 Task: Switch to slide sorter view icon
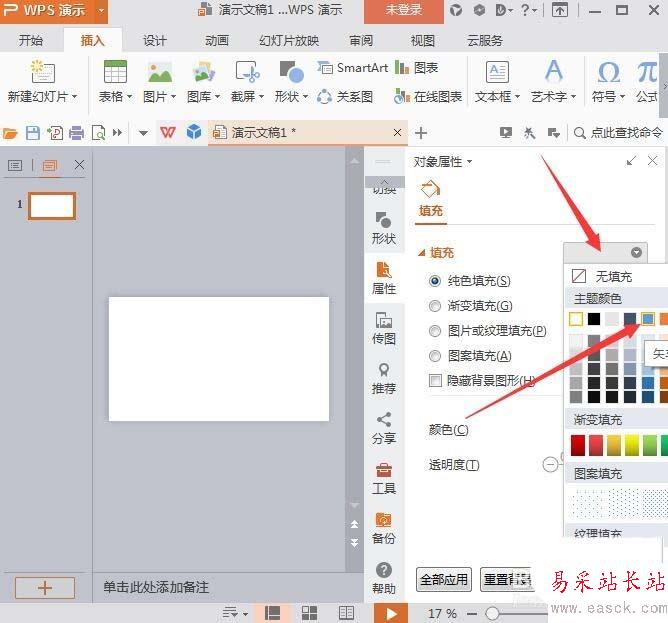coord(309,613)
